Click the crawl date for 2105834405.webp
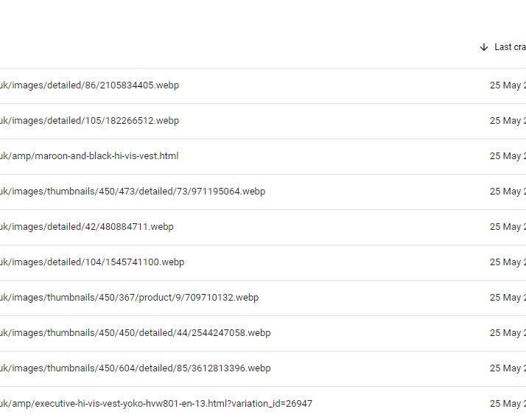The image size is (526, 420). pyautogui.click(x=508, y=85)
